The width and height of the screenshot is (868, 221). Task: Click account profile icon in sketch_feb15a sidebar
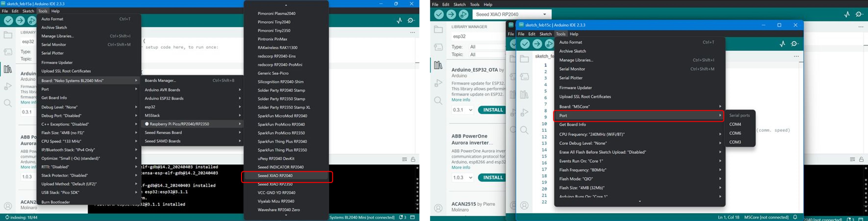tap(8, 206)
